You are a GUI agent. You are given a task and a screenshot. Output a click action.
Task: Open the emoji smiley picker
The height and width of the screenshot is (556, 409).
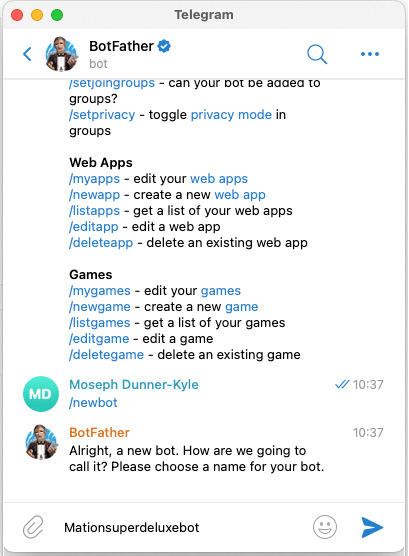(x=325, y=527)
